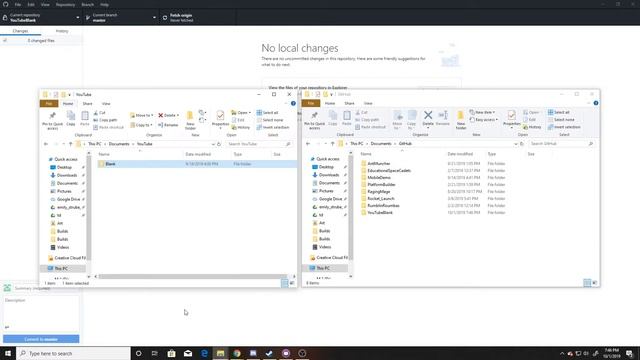Click Commit to master button

[41, 339]
